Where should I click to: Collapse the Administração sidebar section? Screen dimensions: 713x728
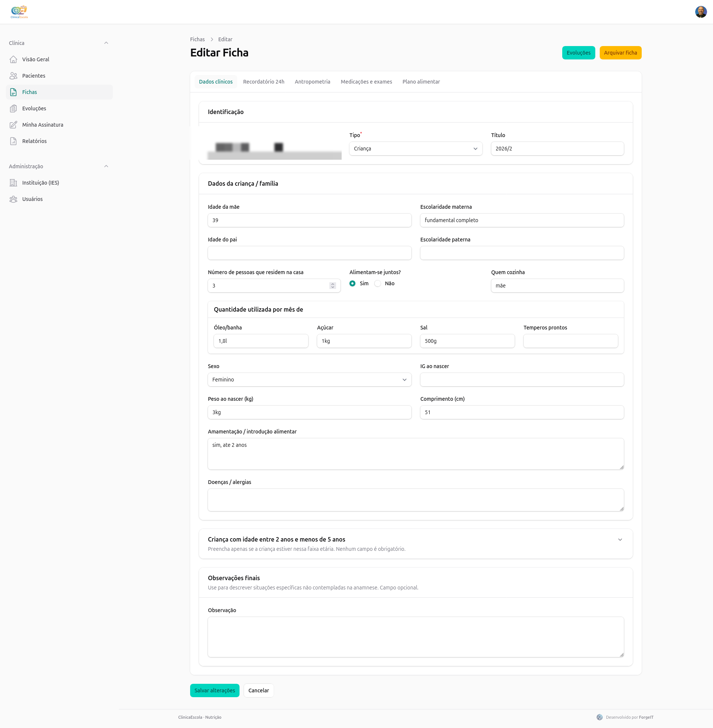click(x=106, y=166)
